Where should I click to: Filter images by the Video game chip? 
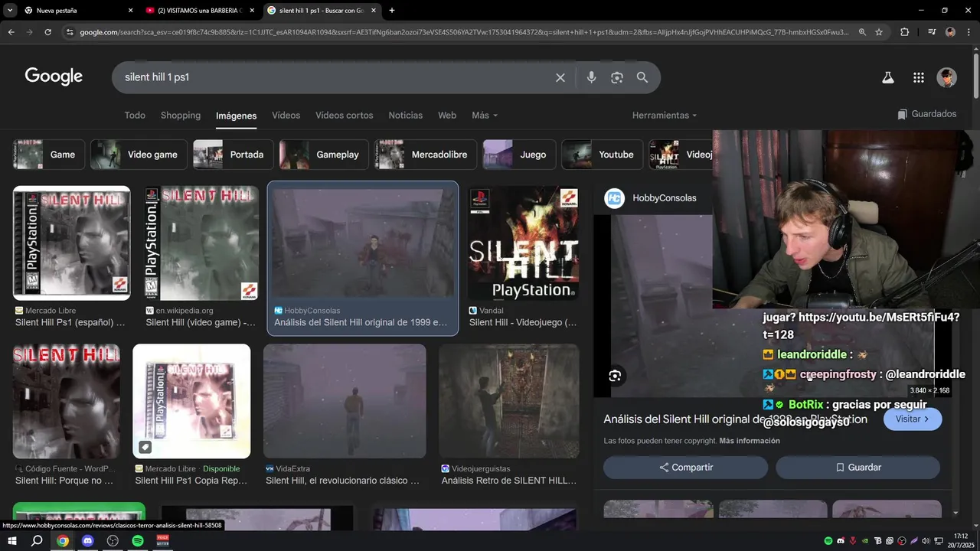click(139, 155)
